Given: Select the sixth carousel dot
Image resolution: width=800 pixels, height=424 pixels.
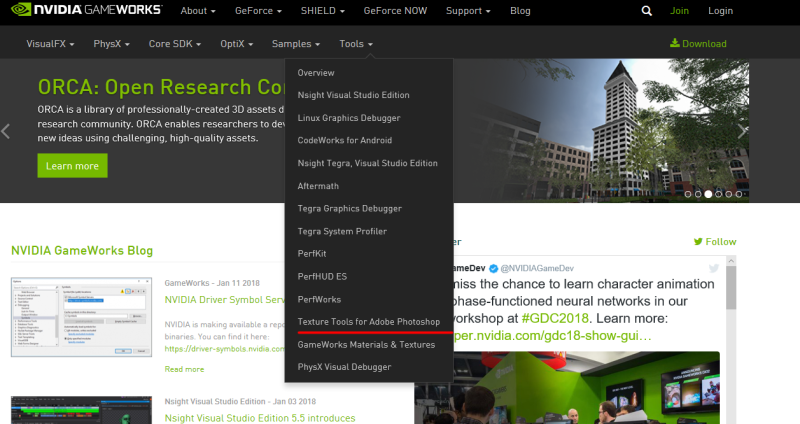Looking at the screenshot, I should tap(739, 194).
